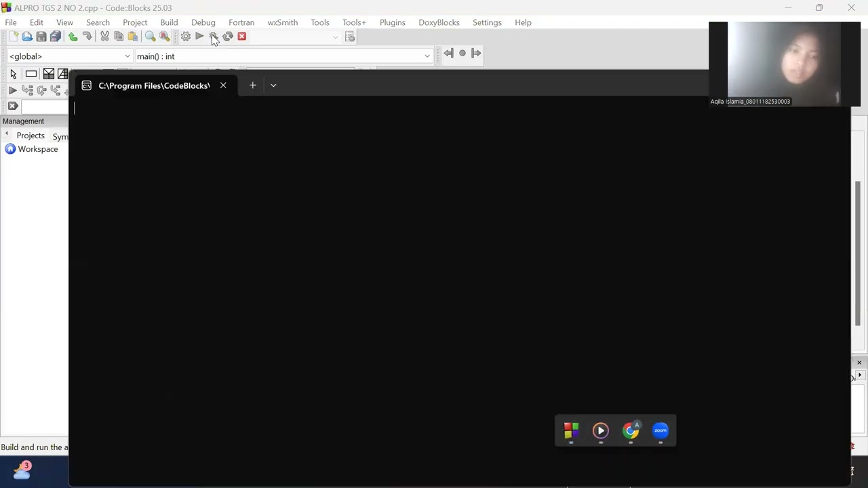Screen dimensions: 868x488
Task: Open the build target dropdown
Action: tap(335, 37)
